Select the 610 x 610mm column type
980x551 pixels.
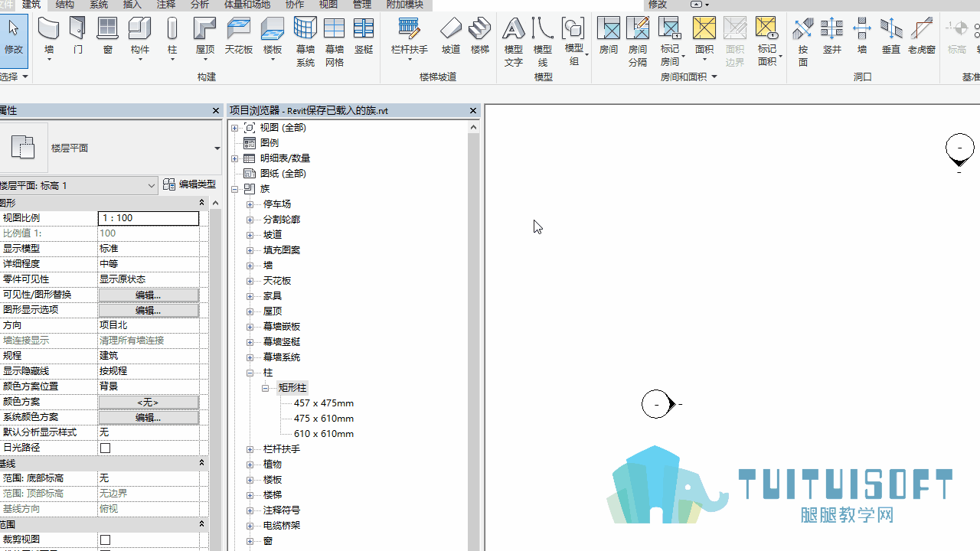(x=324, y=434)
